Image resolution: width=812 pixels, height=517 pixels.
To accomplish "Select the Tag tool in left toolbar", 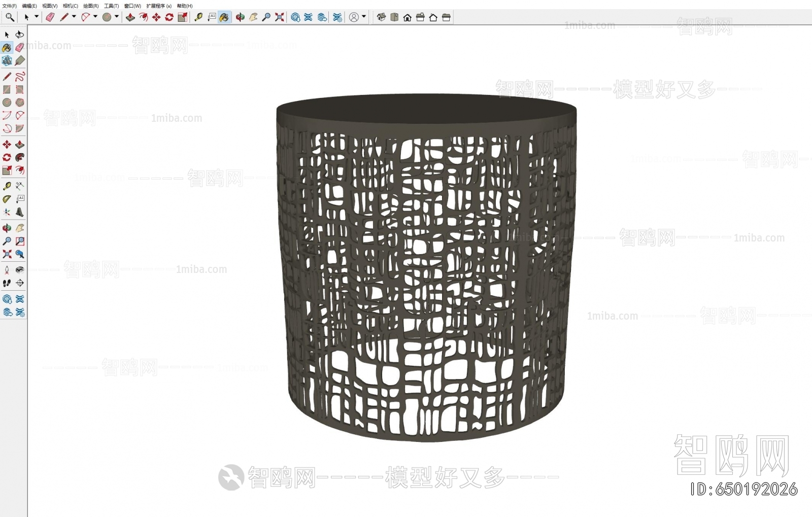I will [x=20, y=61].
